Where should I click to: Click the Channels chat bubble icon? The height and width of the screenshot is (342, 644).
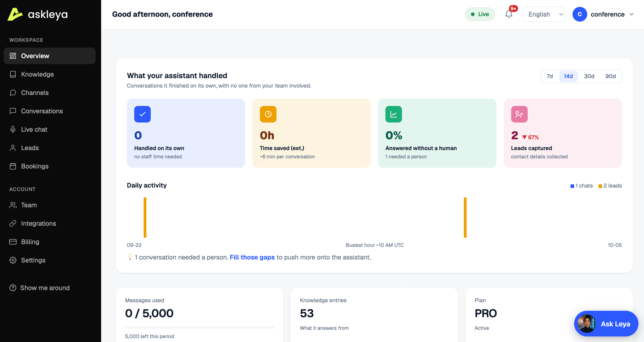(x=13, y=92)
